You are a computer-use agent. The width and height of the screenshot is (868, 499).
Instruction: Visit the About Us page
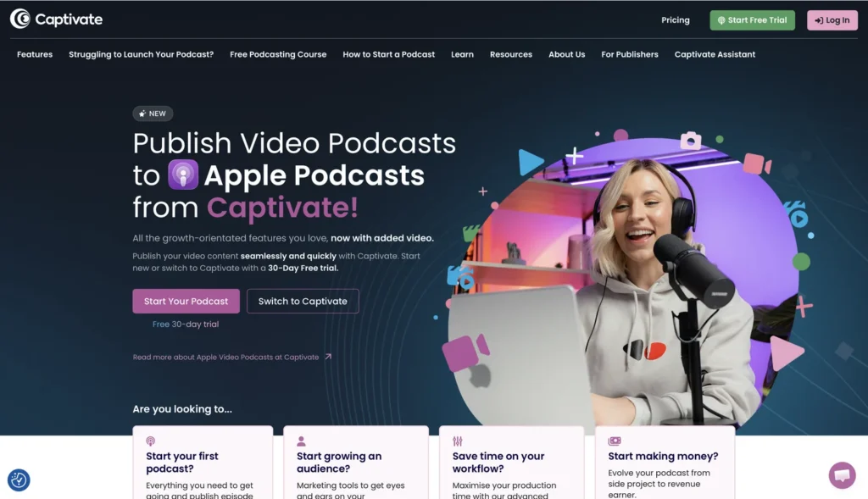(567, 54)
